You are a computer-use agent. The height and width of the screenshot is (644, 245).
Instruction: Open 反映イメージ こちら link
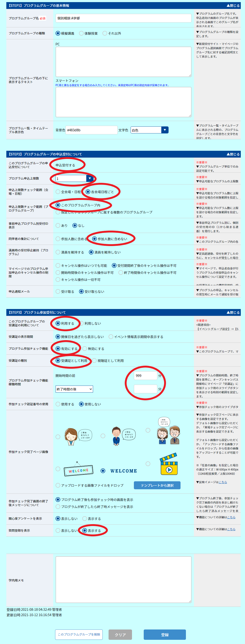tap(223, 482)
